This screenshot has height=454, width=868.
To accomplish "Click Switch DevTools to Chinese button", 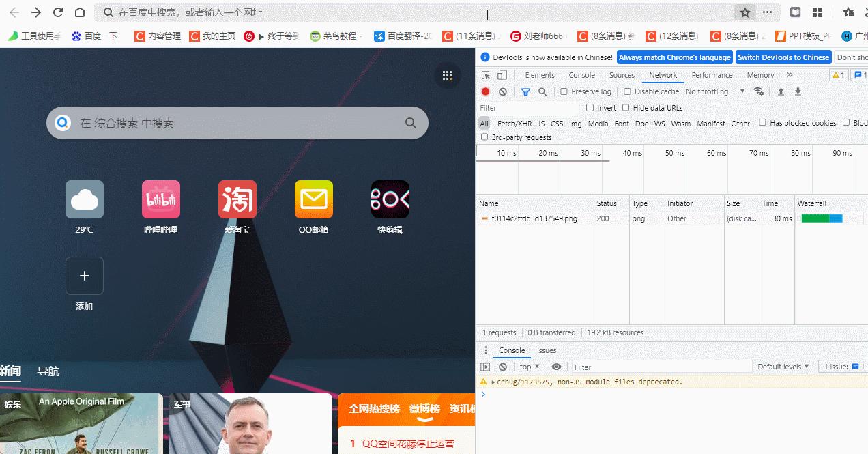I will tap(783, 57).
